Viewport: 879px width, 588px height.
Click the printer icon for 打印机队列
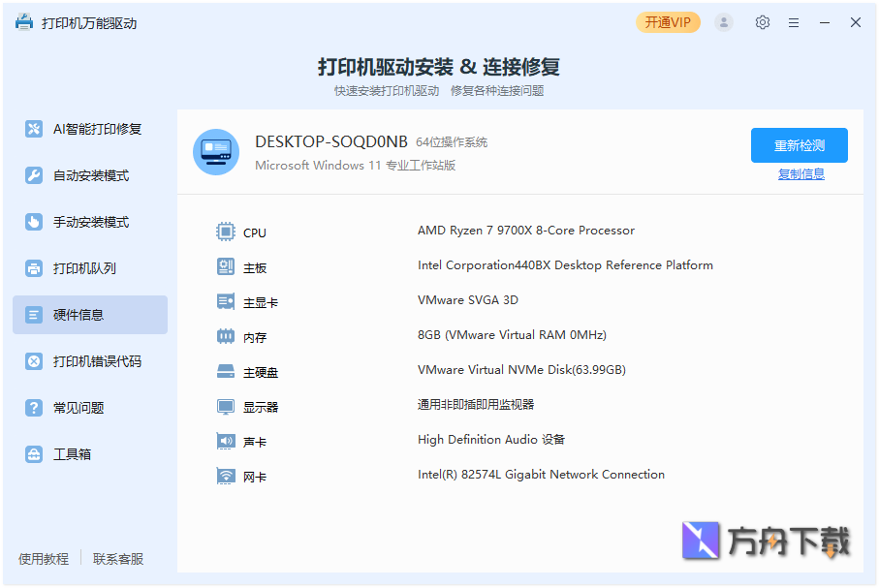tap(34, 268)
